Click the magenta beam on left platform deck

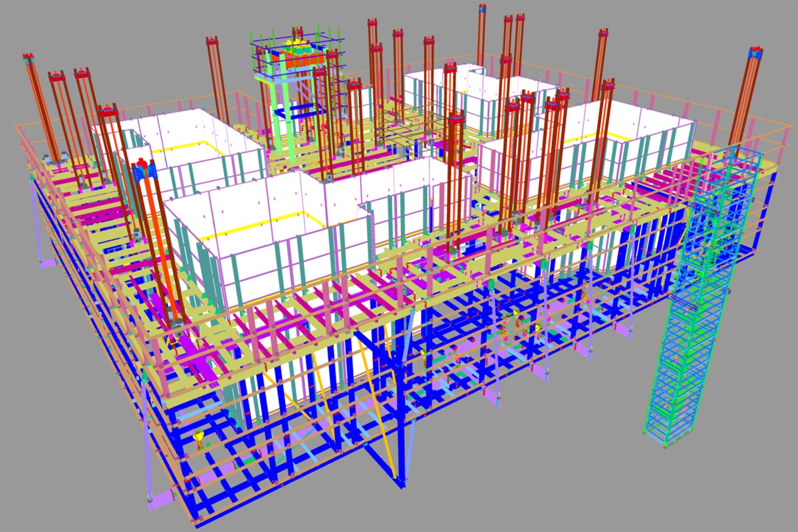[100, 207]
